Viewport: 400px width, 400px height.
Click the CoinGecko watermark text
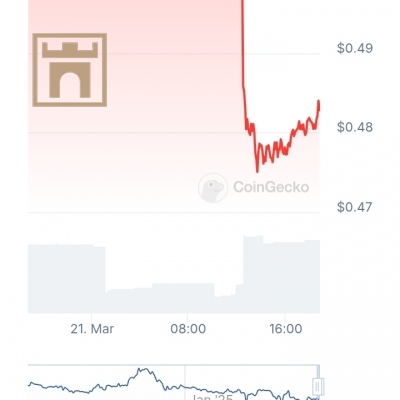pos(271,187)
